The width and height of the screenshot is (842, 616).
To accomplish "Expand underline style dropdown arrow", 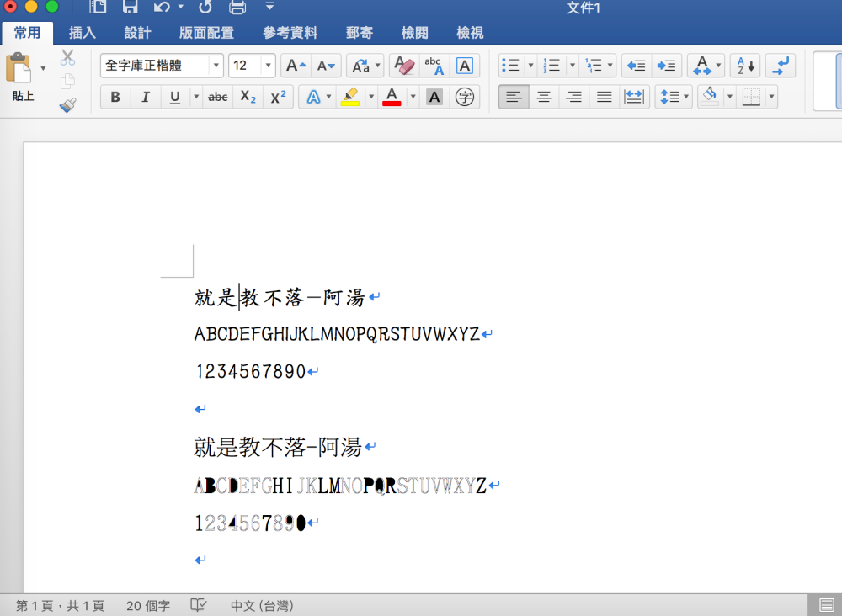I will [x=196, y=97].
